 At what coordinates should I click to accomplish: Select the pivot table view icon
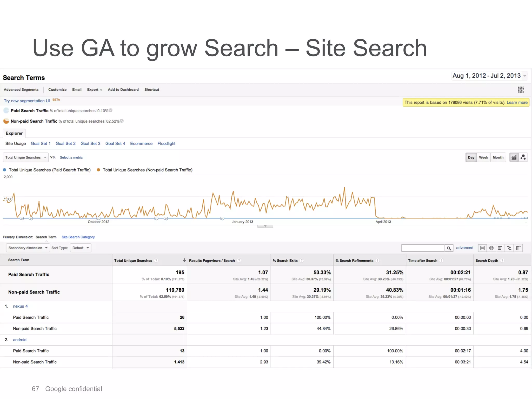(518, 248)
